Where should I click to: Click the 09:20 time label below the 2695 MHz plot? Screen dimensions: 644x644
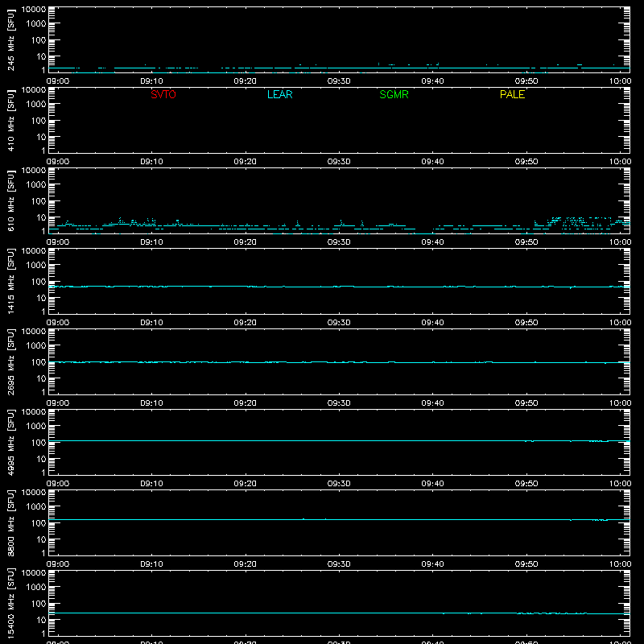click(246, 403)
